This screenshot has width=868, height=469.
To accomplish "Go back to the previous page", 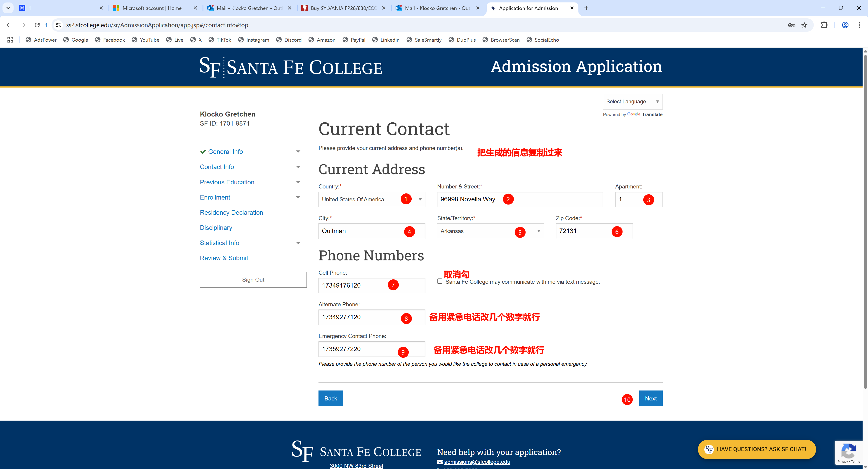I will coord(9,25).
